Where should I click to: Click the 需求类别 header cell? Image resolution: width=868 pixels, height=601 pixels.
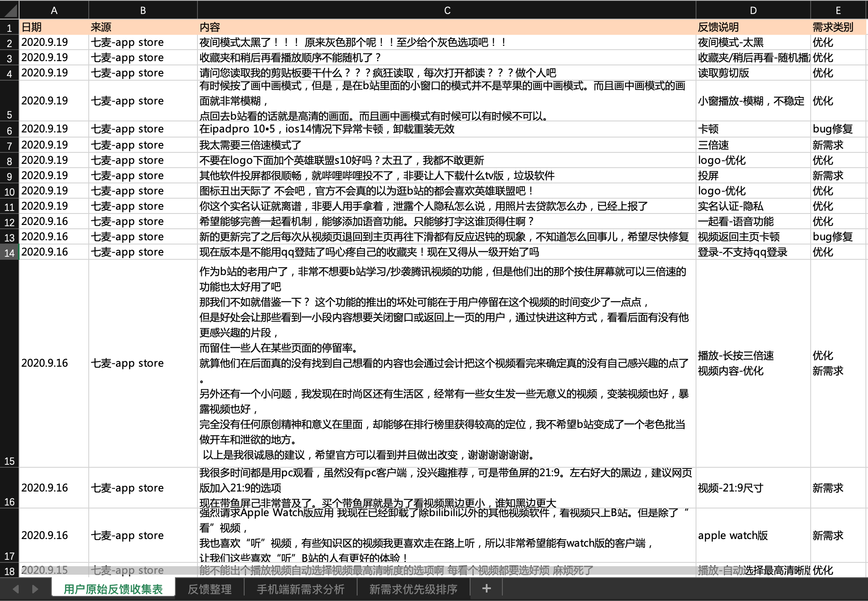838,27
